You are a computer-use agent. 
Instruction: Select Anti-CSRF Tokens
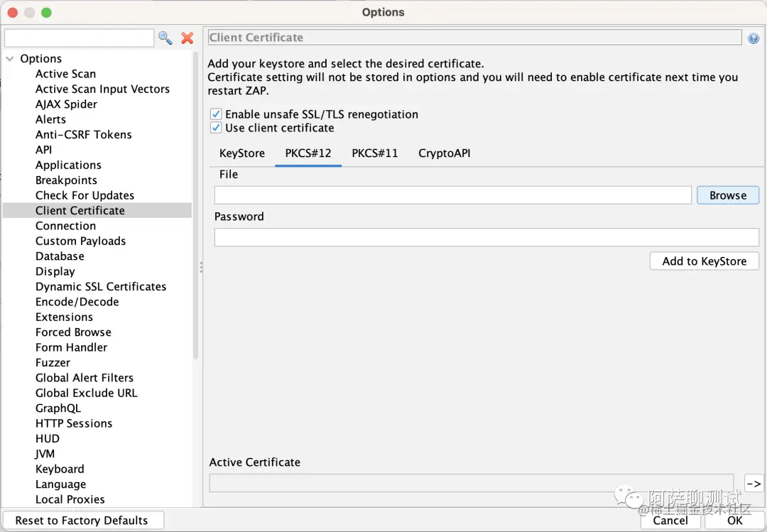point(83,134)
